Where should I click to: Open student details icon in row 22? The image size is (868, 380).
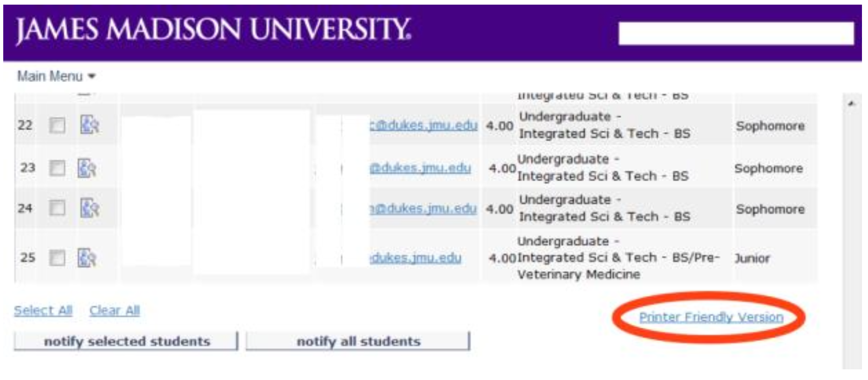coord(89,125)
